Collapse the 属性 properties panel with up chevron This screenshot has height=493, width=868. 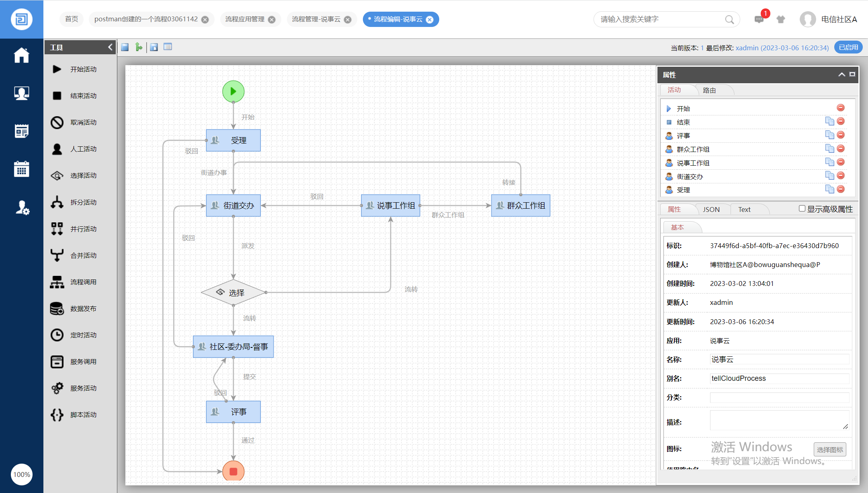click(x=841, y=75)
